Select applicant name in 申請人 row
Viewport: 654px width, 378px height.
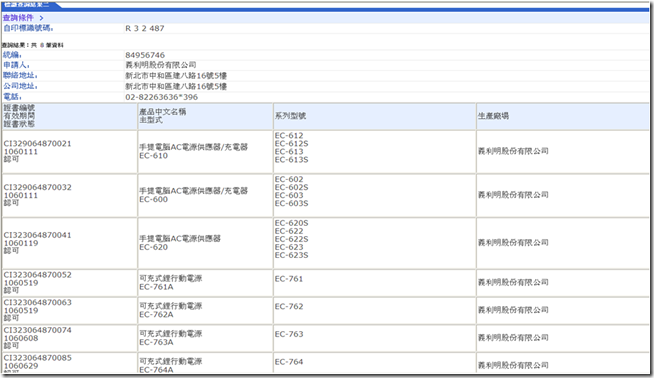[x=161, y=65]
